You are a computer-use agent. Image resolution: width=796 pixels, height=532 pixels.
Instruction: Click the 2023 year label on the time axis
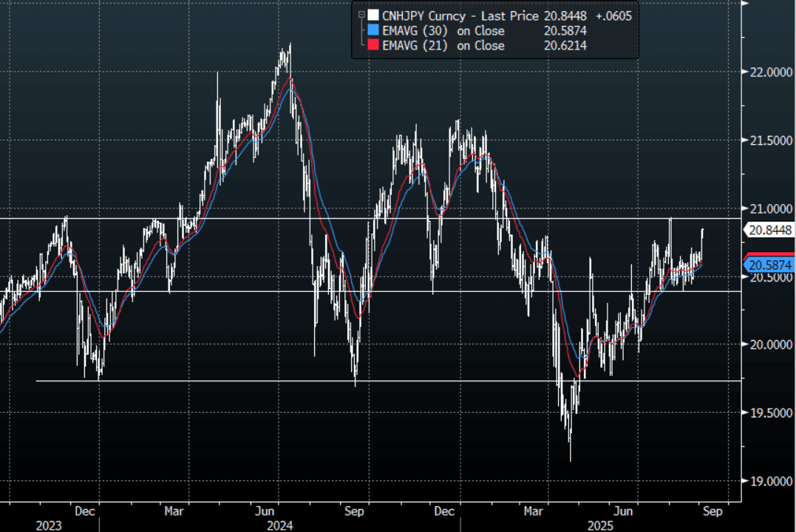pyautogui.click(x=50, y=525)
